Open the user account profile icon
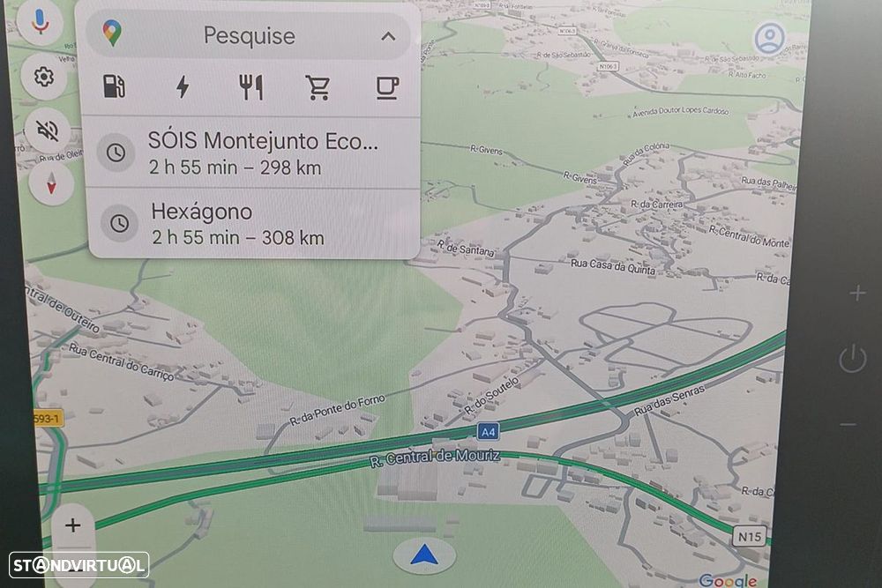 point(769,38)
